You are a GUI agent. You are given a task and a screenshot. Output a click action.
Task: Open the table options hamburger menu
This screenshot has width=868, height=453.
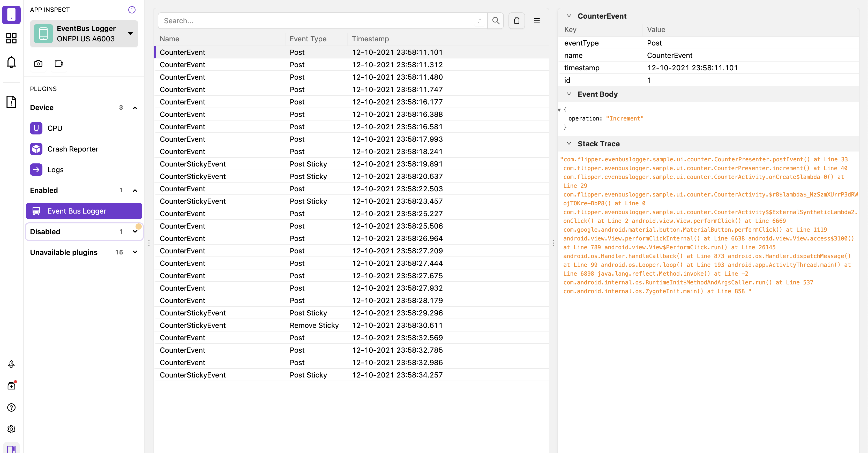coord(537,21)
